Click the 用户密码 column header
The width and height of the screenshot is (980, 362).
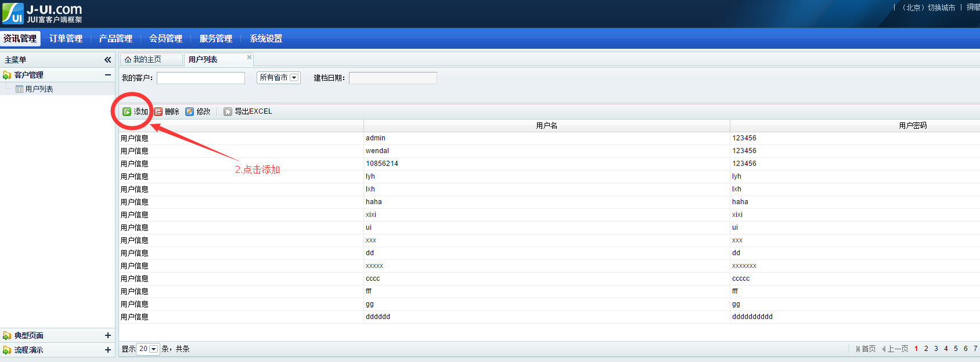[x=855, y=125]
